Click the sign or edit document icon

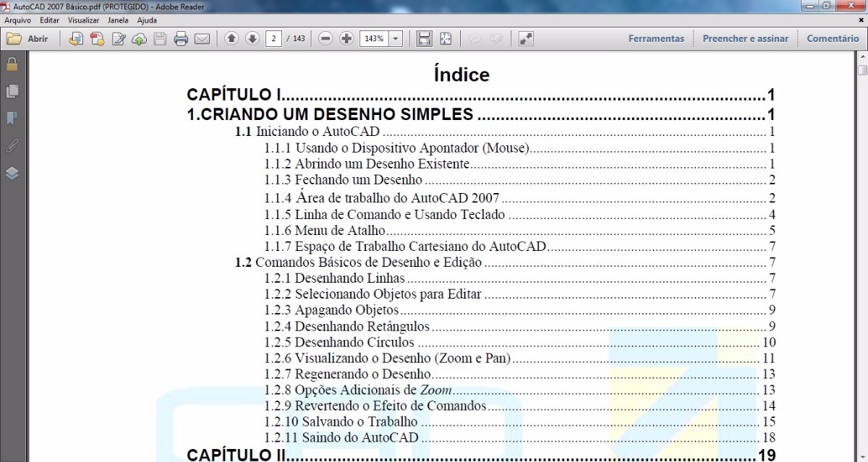119,38
